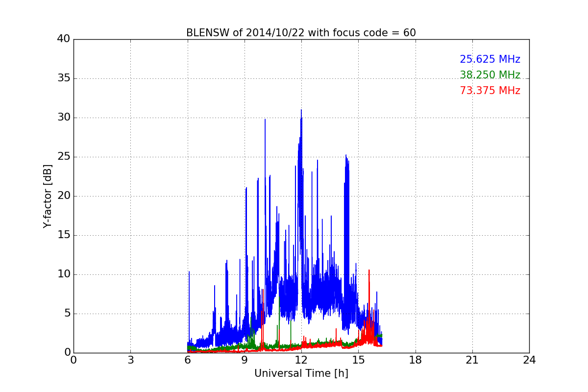Screen dimensions: 588x392
Task: Click x-axis tick label 9
Action: coord(245,360)
